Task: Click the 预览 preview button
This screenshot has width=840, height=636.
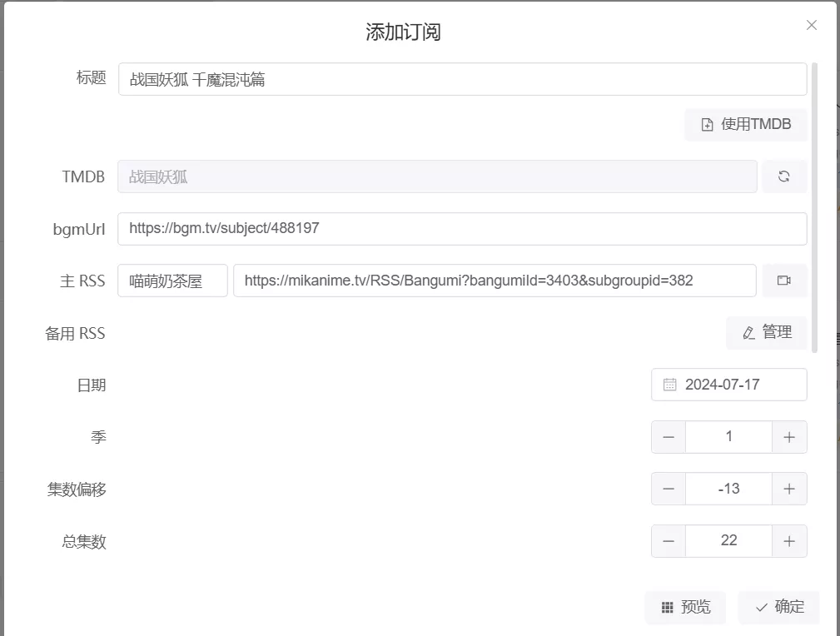Action: click(685, 608)
